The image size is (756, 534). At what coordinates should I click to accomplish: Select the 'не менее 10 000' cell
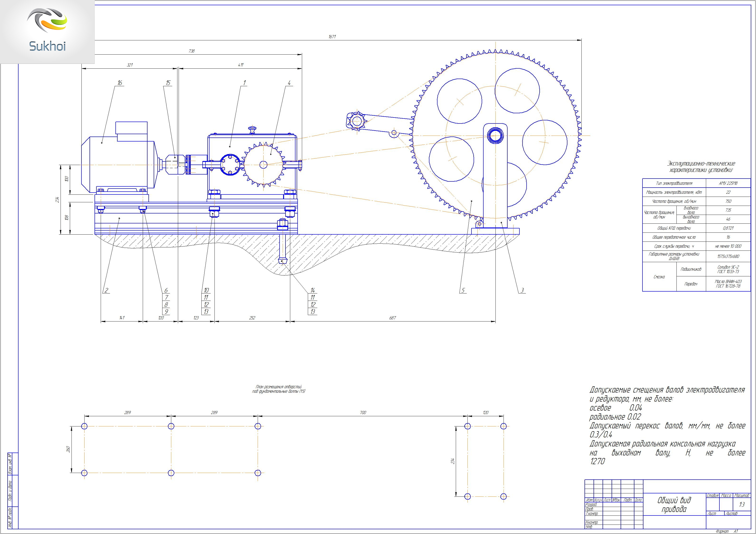pyautogui.click(x=728, y=246)
